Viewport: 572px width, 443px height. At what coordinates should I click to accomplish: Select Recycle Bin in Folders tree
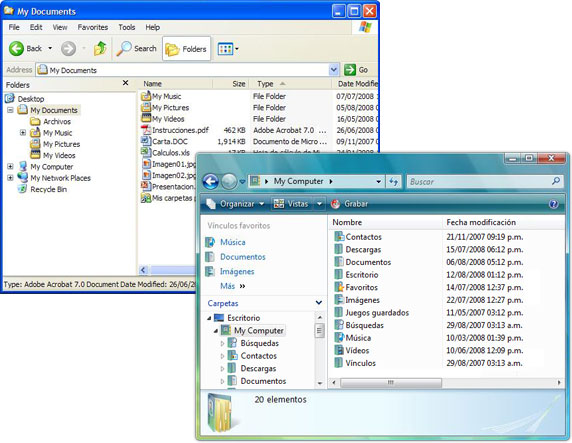pyautogui.click(x=43, y=189)
